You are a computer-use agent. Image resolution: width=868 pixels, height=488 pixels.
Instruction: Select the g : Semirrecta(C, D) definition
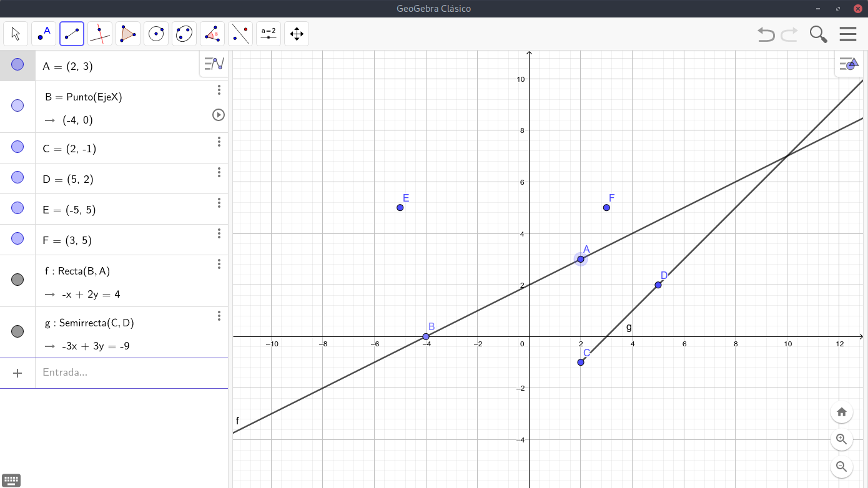(89, 323)
